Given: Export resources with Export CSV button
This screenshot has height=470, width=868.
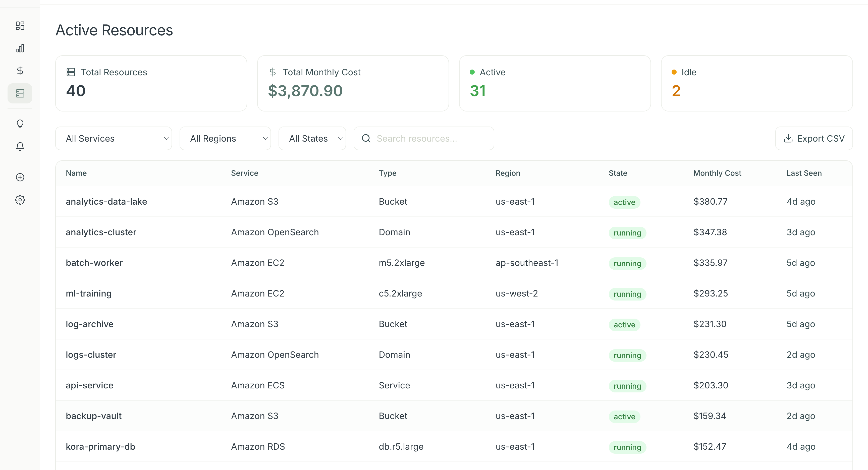Looking at the screenshot, I should point(814,139).
